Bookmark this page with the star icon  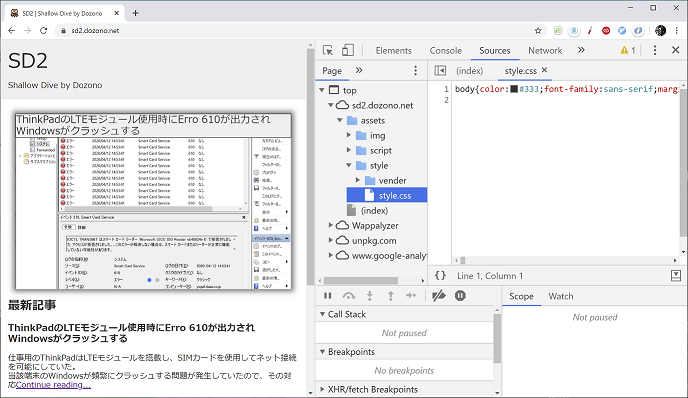538,30
